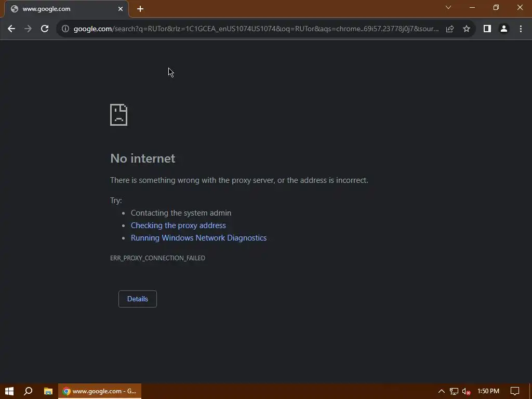Click the Contacting the system admin text
Screen dimensions: 532x399
point(181,212)
